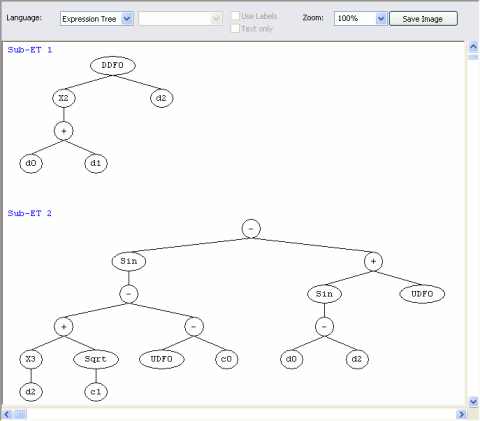Select the DDF0 root node
The image size is (480, 421).
pyautogui.click(x=113, y=65)
